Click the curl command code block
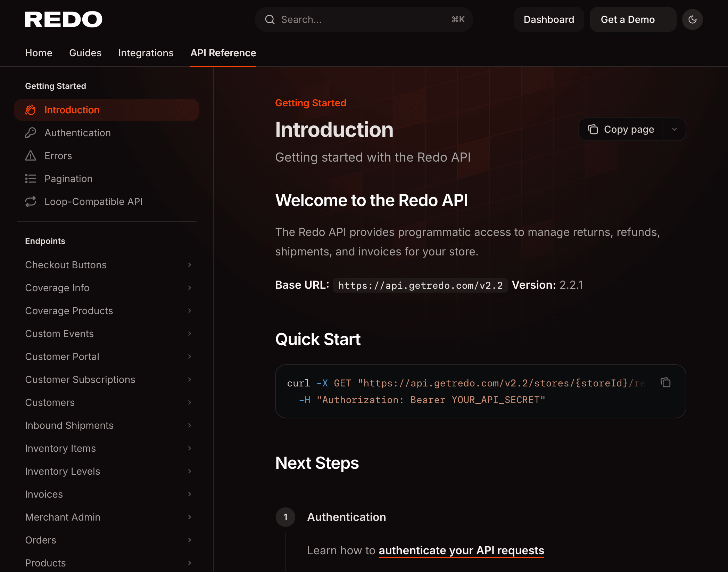 480,391
